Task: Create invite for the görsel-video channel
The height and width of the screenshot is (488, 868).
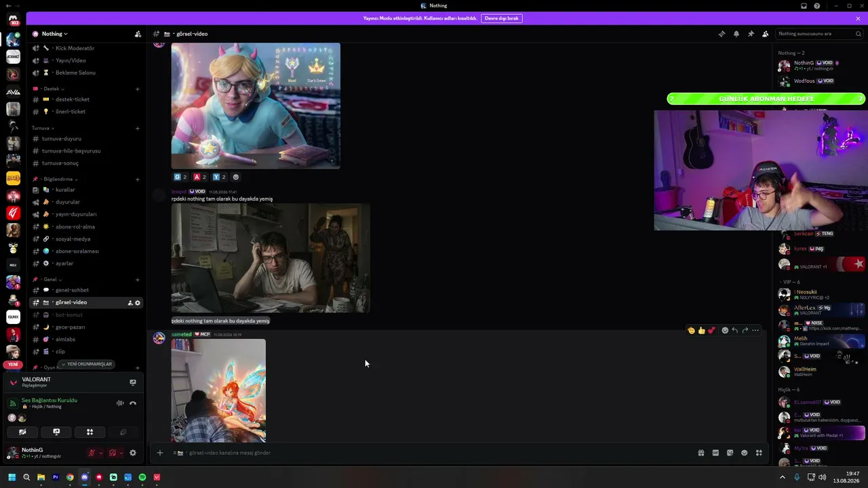Action: coord(130,303)
